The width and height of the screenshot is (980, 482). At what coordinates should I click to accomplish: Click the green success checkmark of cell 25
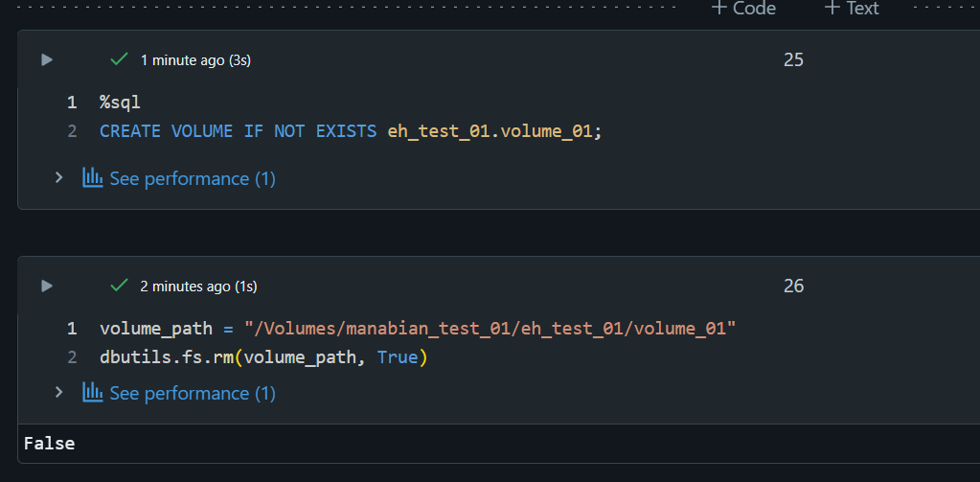[119, 59]
